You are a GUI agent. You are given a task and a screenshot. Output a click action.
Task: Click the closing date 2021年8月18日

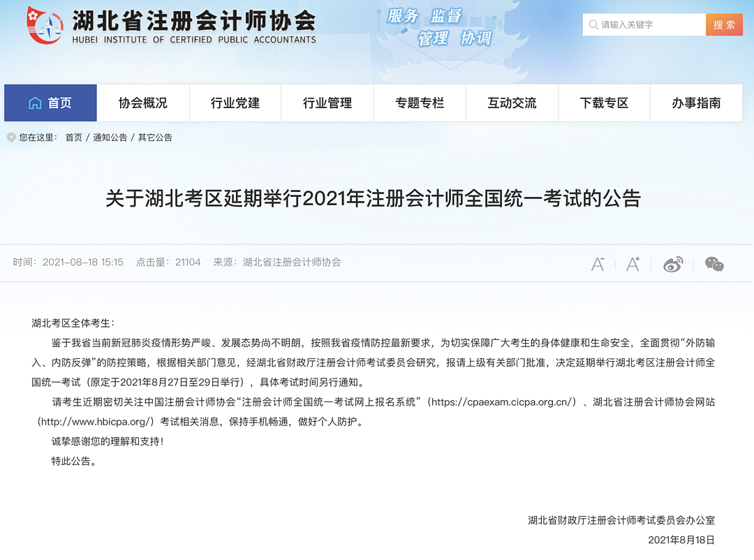pyautogui.click(x=681, y=540)
